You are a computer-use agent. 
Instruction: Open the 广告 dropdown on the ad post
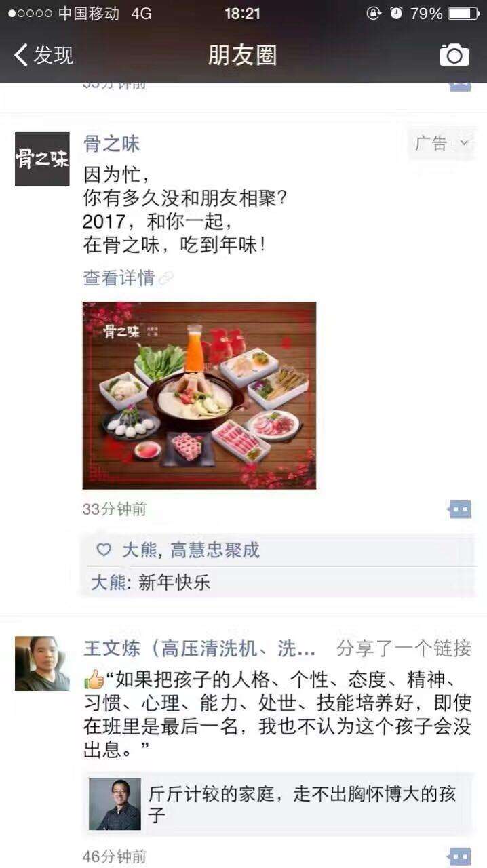coord(442,143)
